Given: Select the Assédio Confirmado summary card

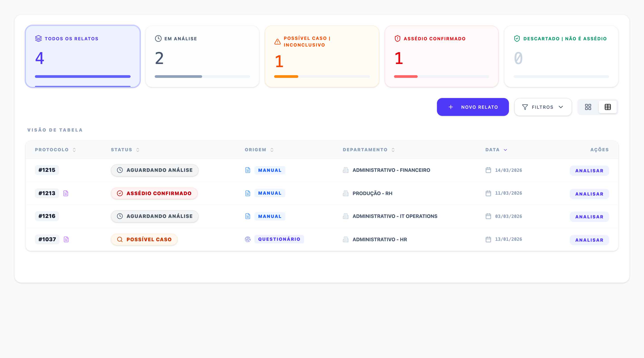Looking at the screenshot, I should click(x=441, y=57).
